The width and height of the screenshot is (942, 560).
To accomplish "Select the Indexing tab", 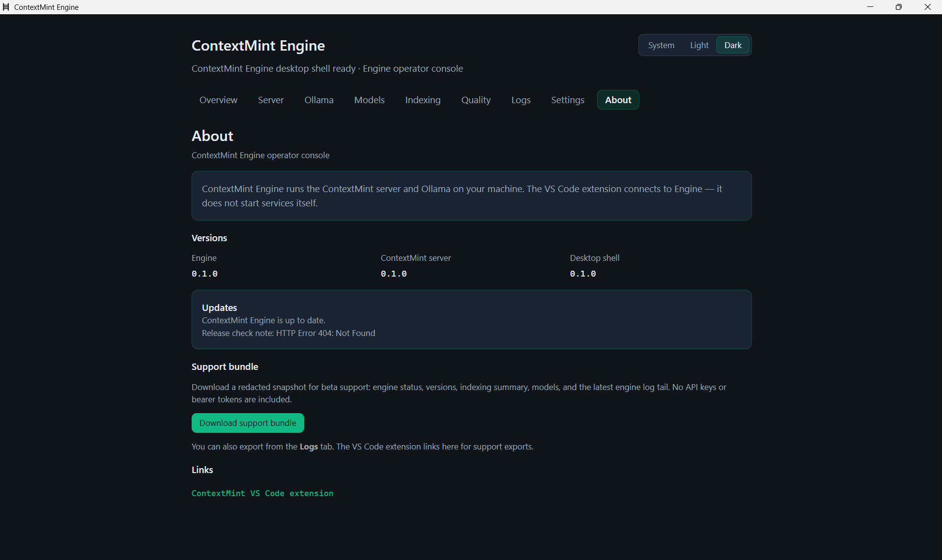I will (423, 100).
